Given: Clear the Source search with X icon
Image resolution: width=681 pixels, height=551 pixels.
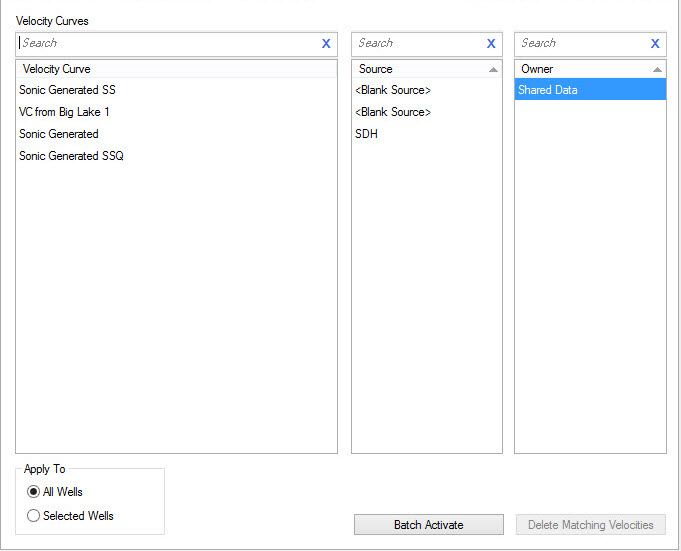Looking at the screenshot, I should click(491, 44).
